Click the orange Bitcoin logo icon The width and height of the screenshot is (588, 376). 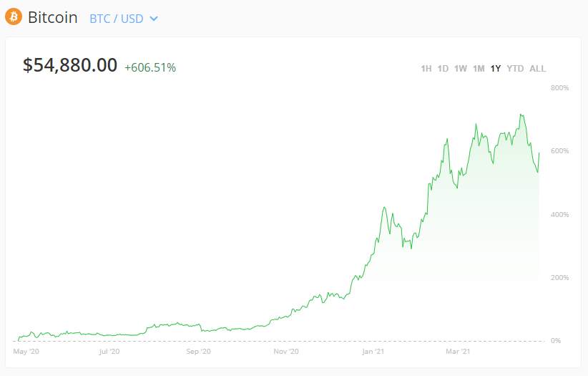click(14, 17)
